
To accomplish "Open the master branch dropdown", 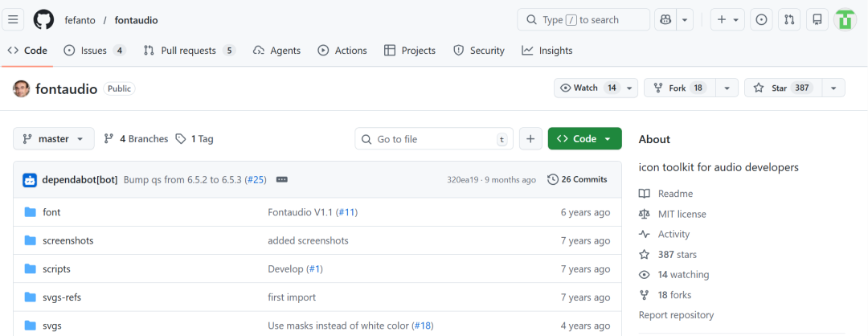I will (x=54, y=139).
